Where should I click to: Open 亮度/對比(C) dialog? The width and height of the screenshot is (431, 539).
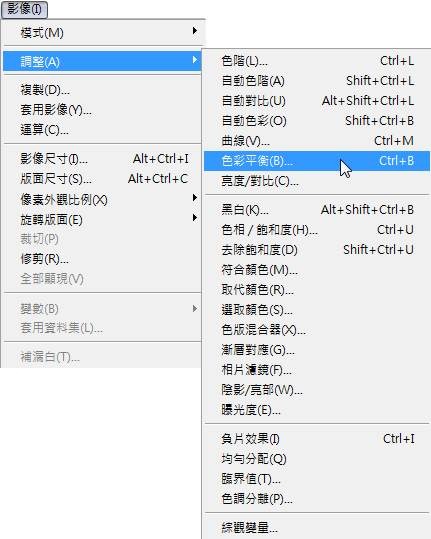click(317, 181)
